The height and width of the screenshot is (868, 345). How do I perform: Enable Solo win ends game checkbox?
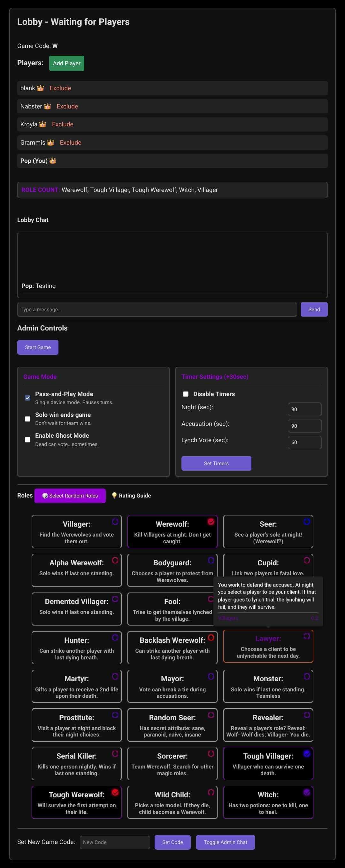point(27,419)
